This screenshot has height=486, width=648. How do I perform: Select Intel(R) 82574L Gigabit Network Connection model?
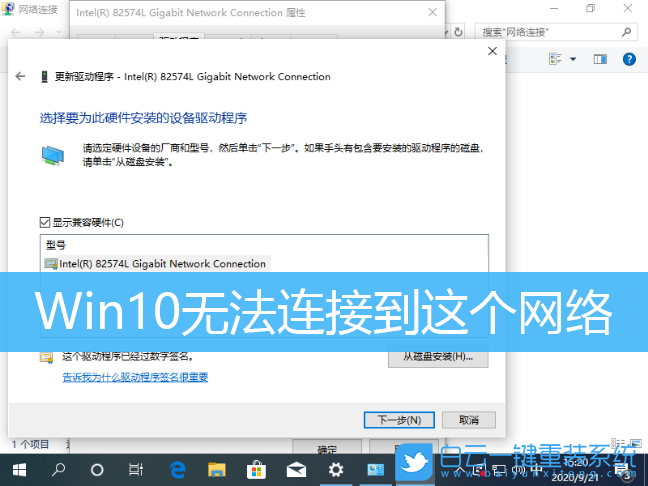coord(157,264)
